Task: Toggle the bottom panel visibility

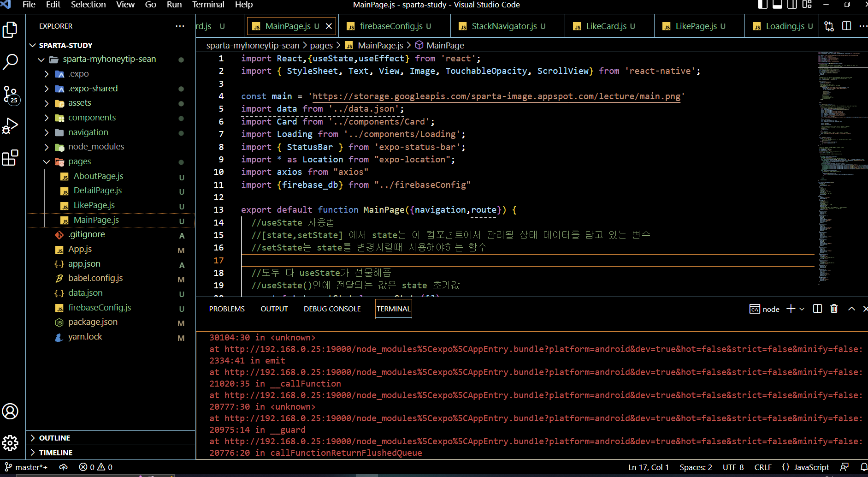Action: 778,5
